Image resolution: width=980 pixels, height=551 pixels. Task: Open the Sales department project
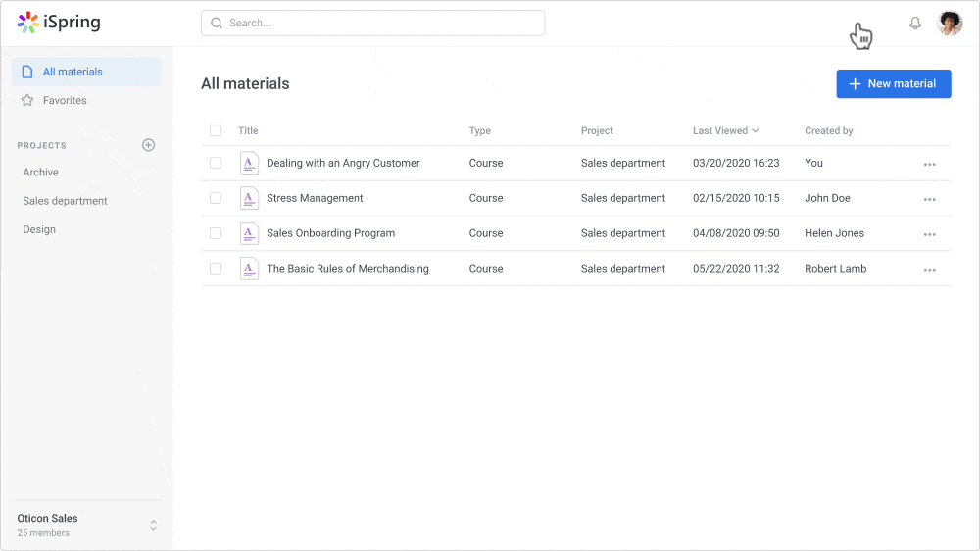[65, 201]
